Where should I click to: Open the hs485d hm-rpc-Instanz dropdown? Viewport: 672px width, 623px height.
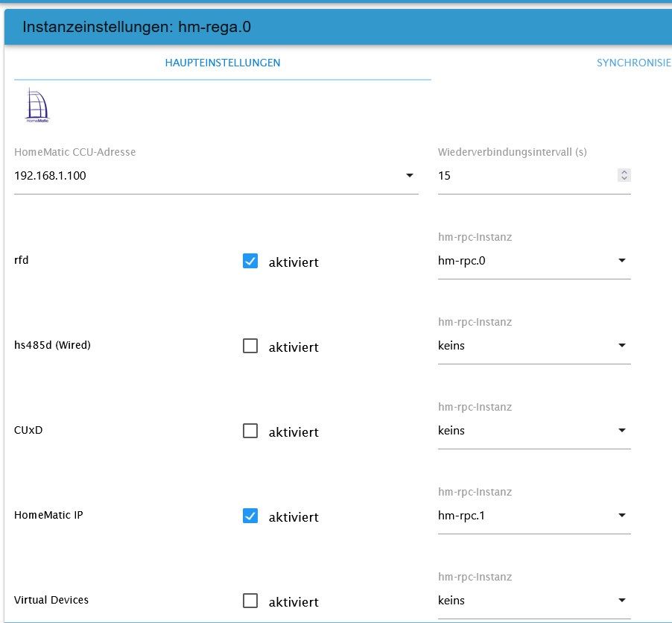coord(534,346)
